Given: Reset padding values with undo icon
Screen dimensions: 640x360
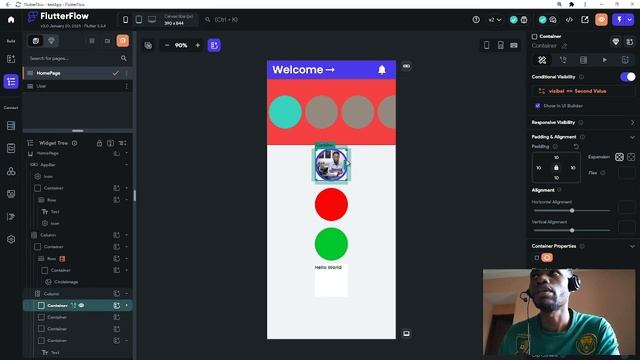Looking at the screenshot, I should [576, 147].
